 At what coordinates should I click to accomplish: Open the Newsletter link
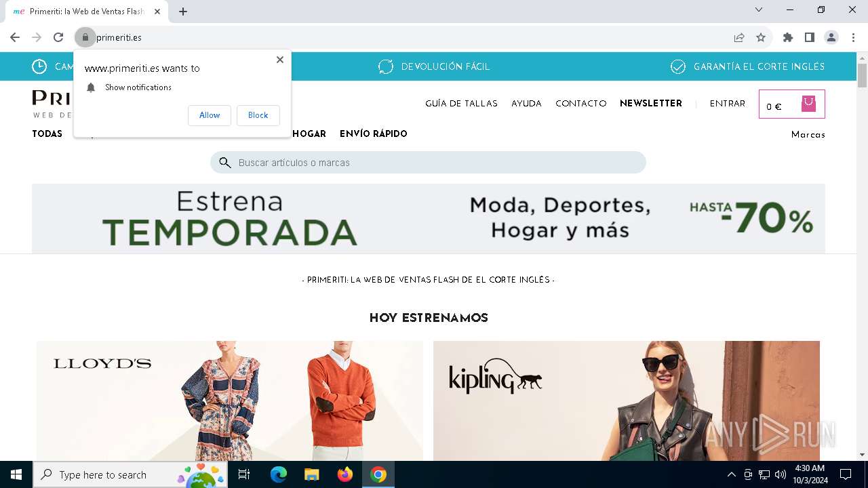(x=651, y=104)
